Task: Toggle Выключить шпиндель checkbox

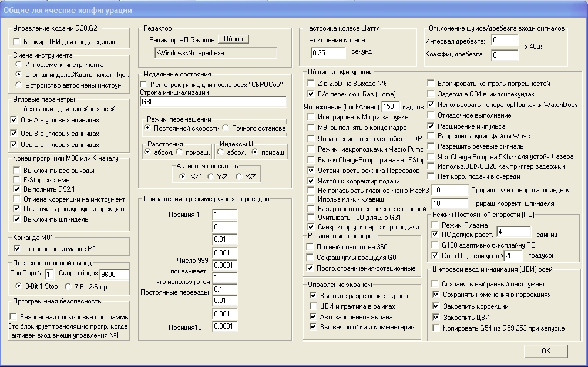Action: (x=16, y=219)
